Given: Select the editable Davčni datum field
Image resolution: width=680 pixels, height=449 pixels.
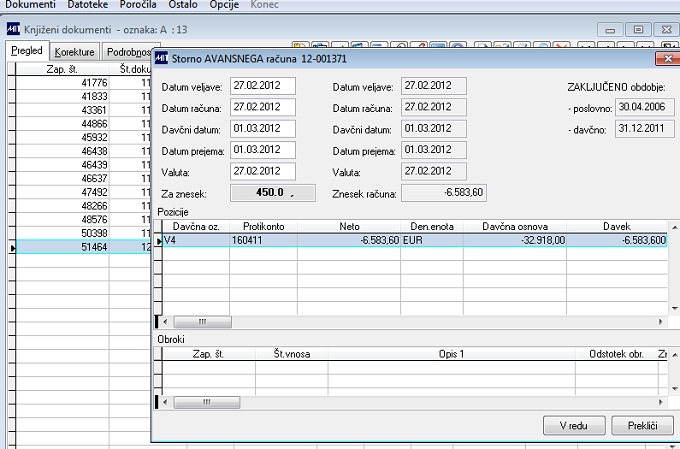Looking at the screenshot, I should tap(263, 129).
